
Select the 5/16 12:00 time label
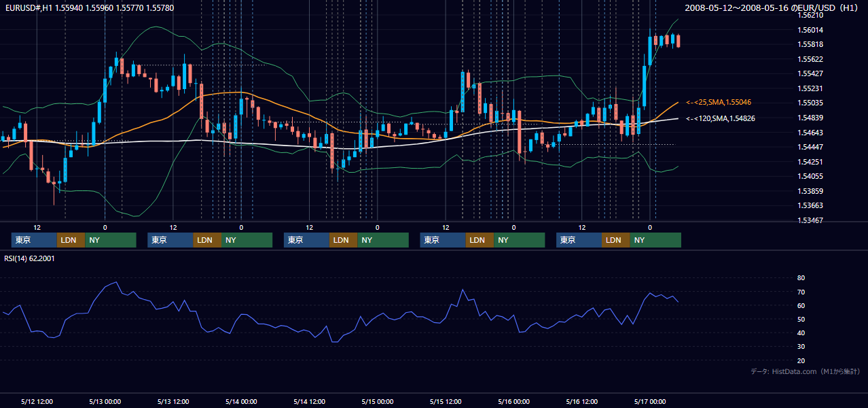pyautogui.click(x=582, y=401)
